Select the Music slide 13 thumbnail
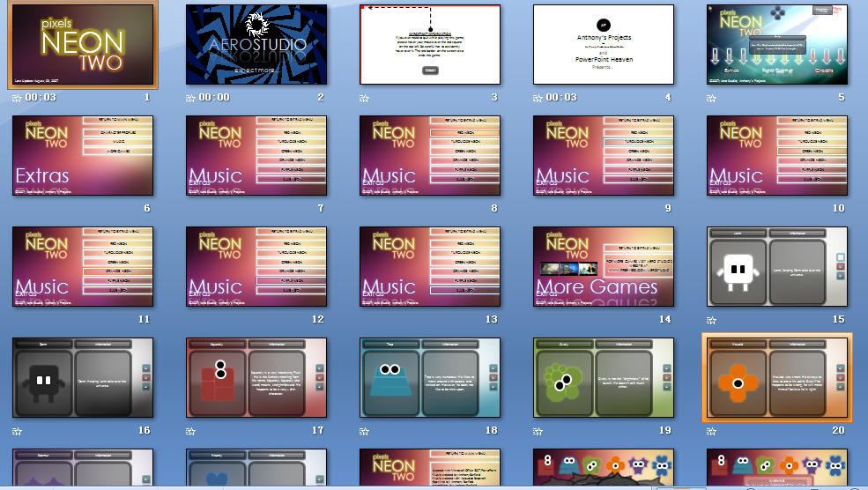Image resolution: width=868 pixels, height=490 pixels. tap(430, 266)
